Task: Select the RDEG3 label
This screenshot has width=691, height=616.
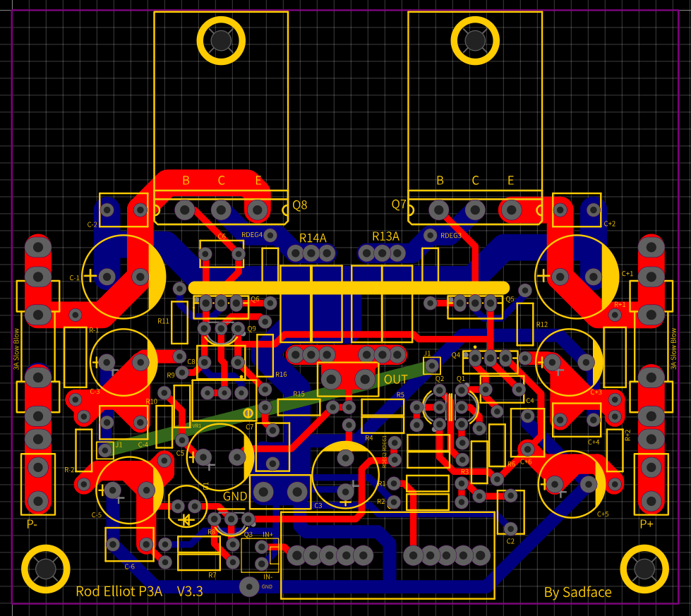Action: tap(451, 236)
